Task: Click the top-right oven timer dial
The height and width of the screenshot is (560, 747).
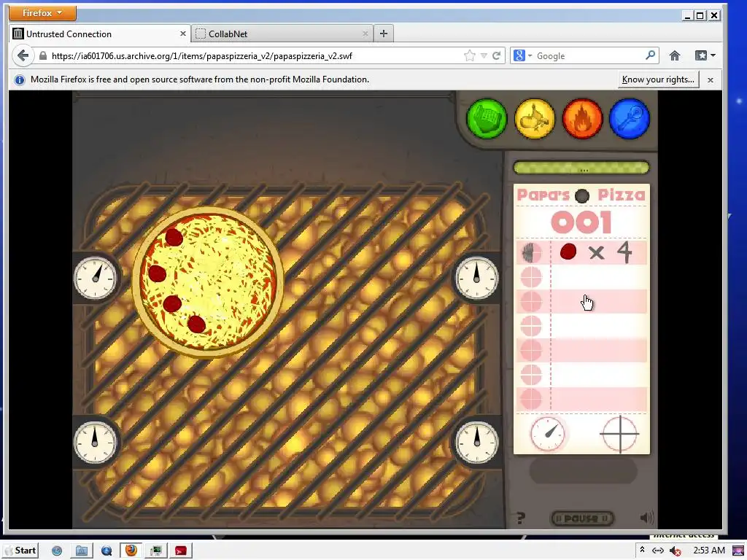Action: coord(476,278)
